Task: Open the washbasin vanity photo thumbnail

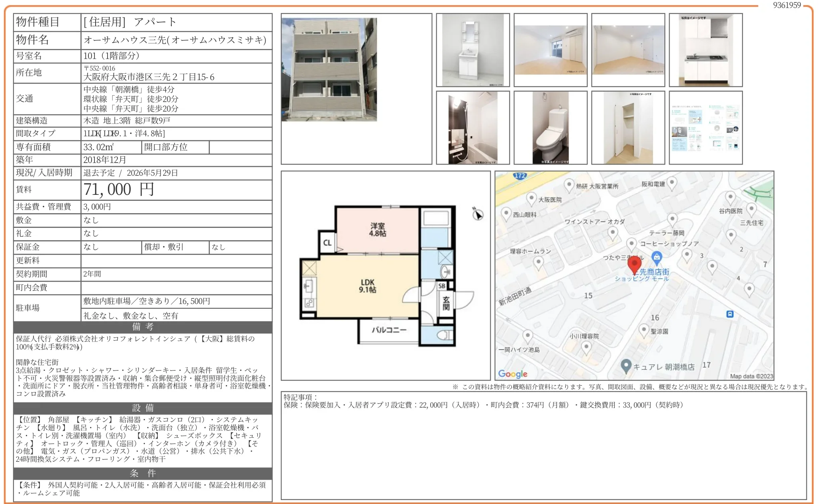Action: tap(473, 50)
